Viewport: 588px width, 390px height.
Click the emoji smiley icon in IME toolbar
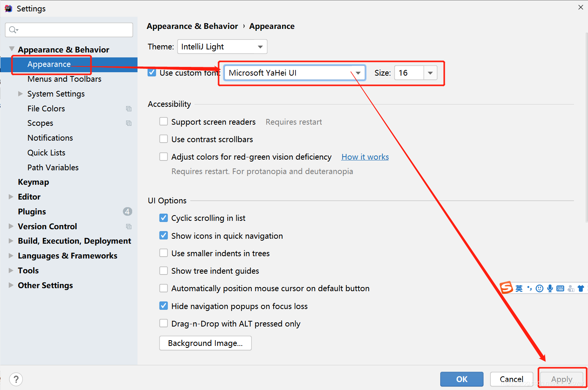coord(539,289)
